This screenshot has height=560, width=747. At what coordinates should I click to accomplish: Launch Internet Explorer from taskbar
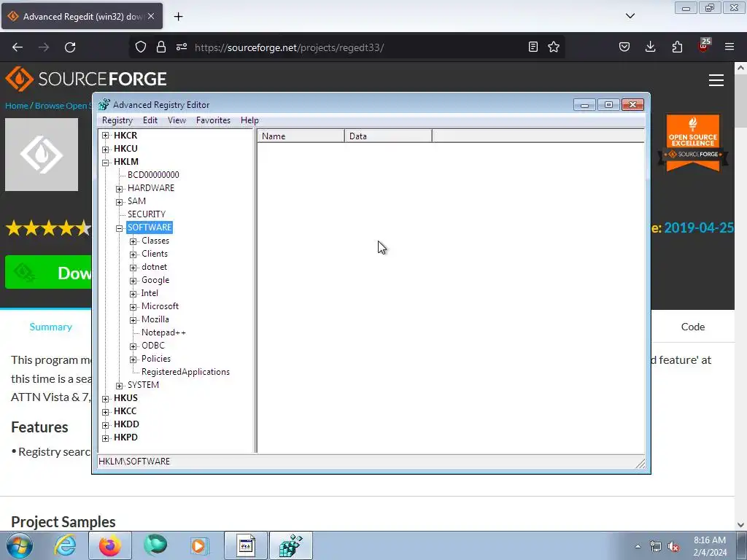(65, 545)
